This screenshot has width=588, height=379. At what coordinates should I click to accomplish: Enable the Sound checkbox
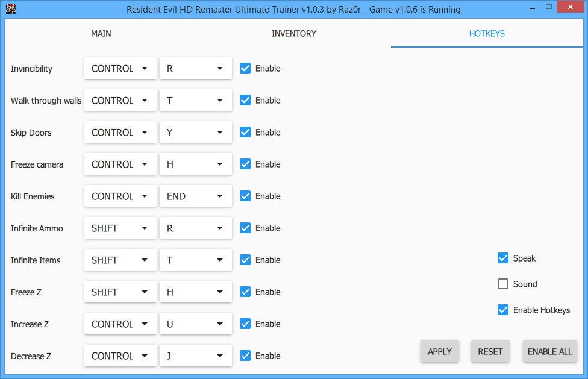(x=503, y=284)
